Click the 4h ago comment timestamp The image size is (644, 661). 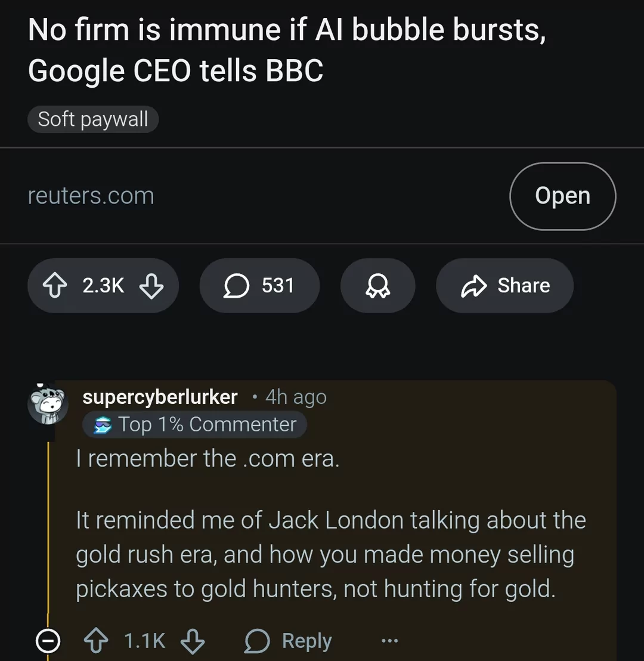coord(296,397)
